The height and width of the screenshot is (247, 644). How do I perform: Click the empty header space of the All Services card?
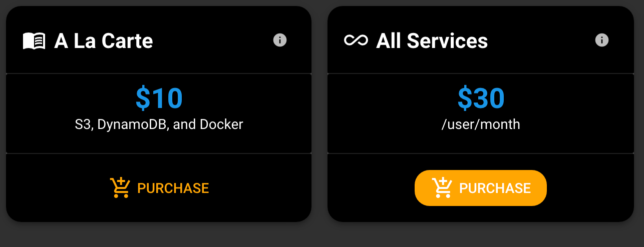pyautogui.click(x=541, y=40)
